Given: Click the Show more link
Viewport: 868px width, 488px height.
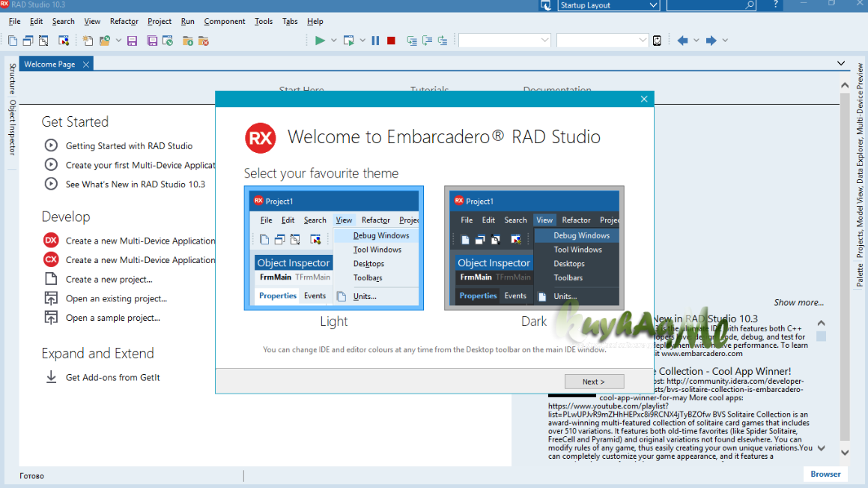Looking at the screenshot, I should 798,302.
